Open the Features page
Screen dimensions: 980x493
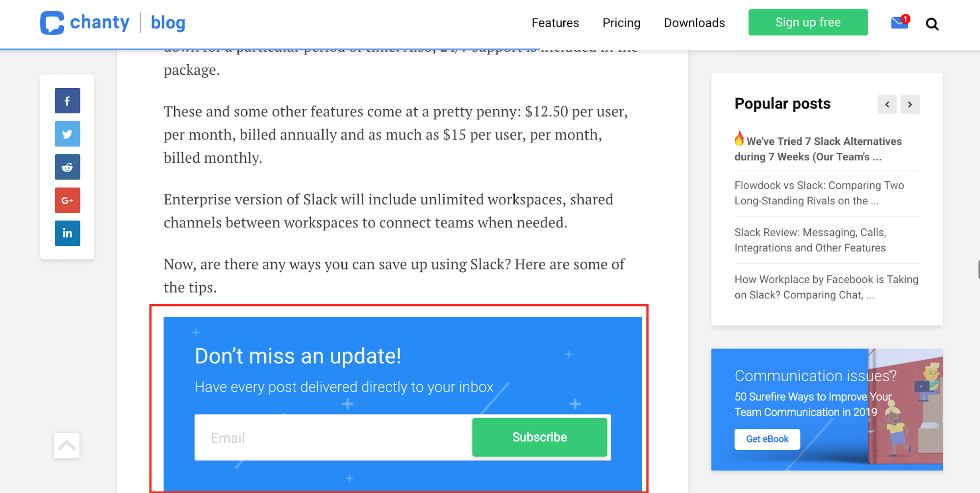tap(555, 23)
